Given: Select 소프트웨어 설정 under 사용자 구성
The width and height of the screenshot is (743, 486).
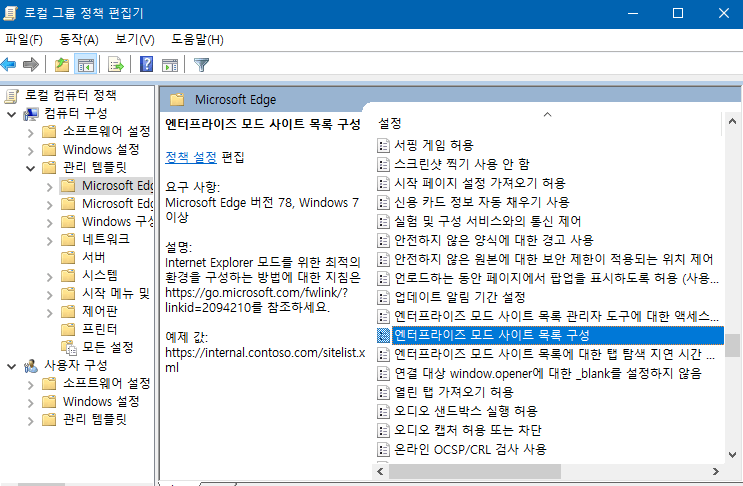Looking at the screenshot, I should pyautogui.click(x=107, y=383).
